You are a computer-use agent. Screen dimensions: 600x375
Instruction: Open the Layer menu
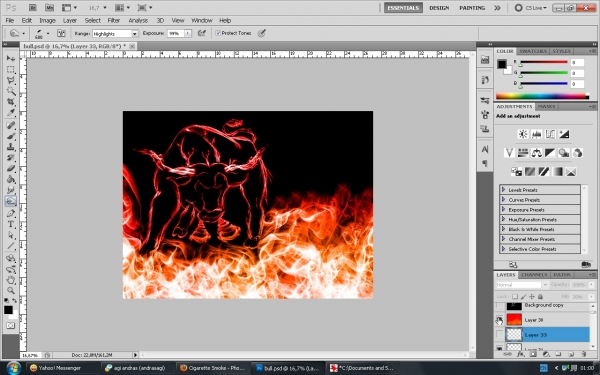[70, 21]
